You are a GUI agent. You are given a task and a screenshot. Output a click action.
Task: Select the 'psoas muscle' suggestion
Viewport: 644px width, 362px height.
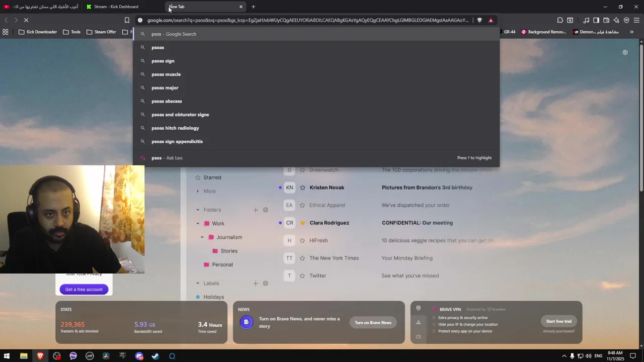pyautogui.click(x=316, y=74)
